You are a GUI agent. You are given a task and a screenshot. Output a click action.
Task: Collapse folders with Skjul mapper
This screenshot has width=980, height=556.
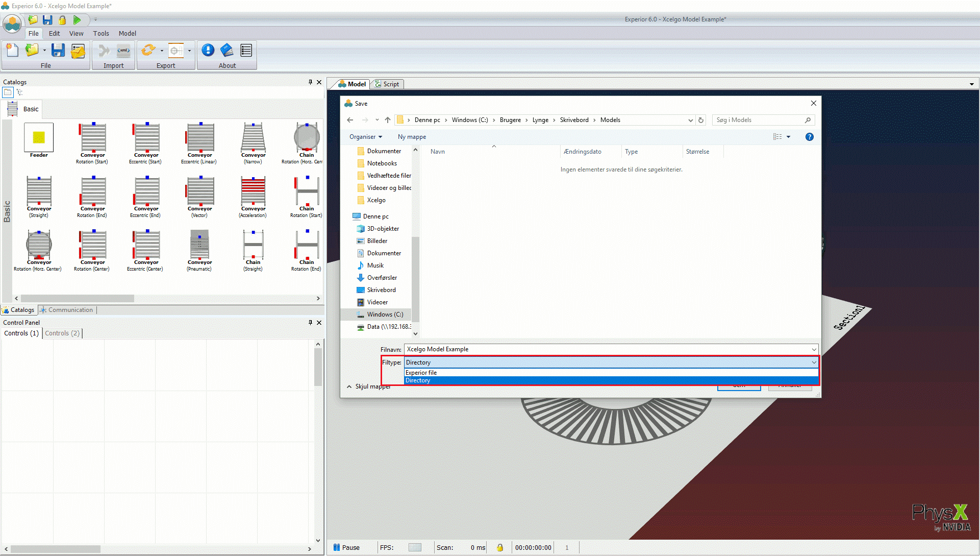pyautogui.click(x=369, y=386)
